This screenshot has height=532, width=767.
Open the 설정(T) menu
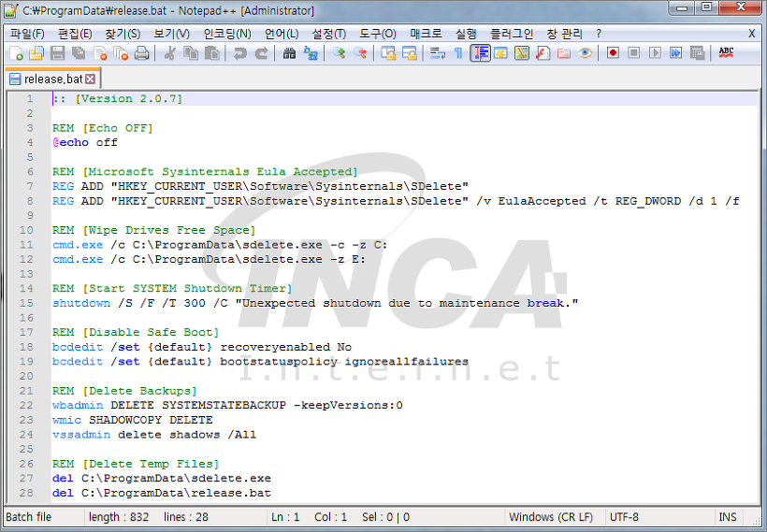click(329, 34)
